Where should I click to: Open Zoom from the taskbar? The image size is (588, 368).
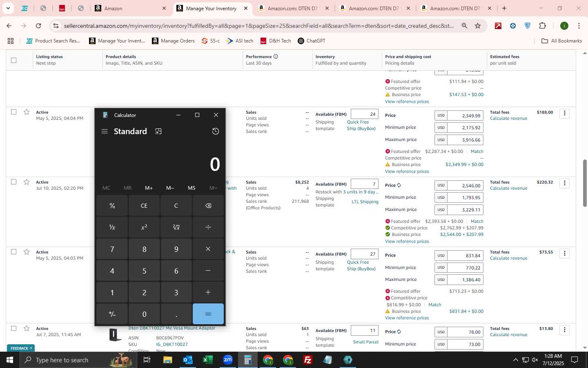[228, 360]
